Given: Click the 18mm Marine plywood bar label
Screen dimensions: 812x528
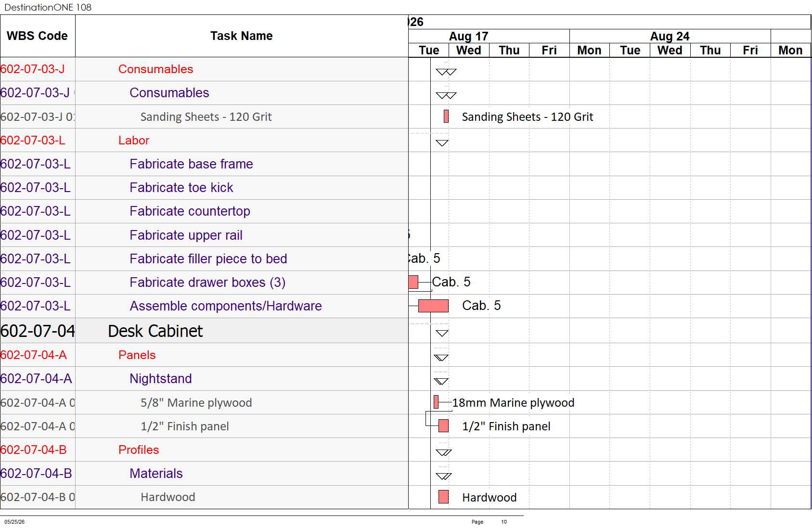Looking at the screenshot, I should [x=513, y=403].
